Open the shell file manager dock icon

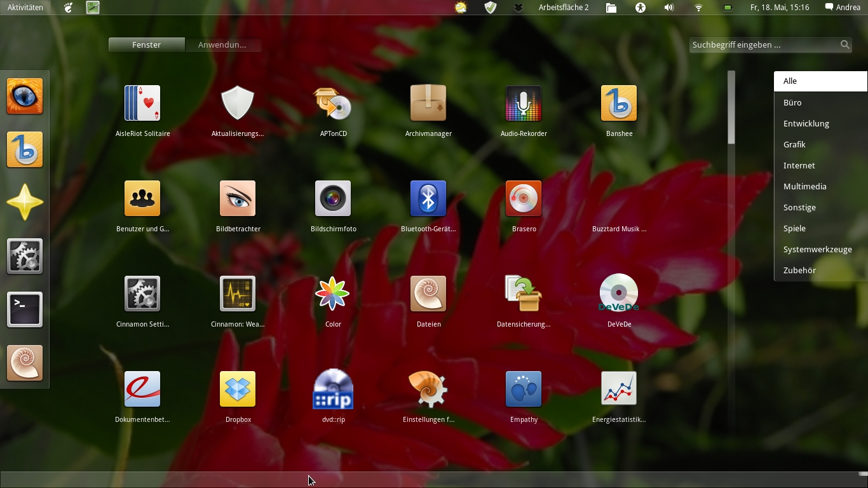25,363
